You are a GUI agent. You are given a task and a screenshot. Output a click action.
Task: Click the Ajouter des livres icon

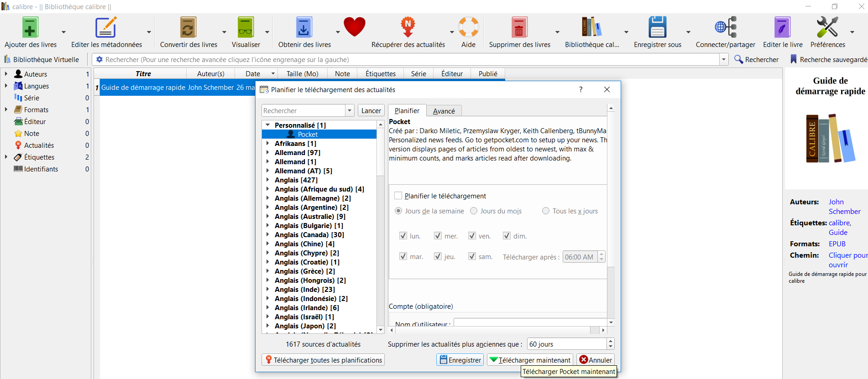[x=30, y=28]
